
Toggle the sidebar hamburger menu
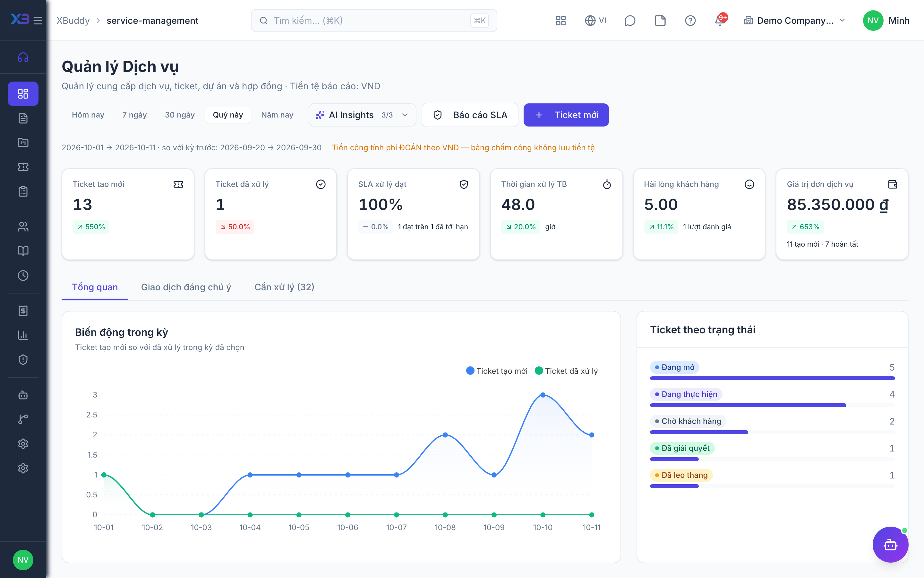coord(38,20)
